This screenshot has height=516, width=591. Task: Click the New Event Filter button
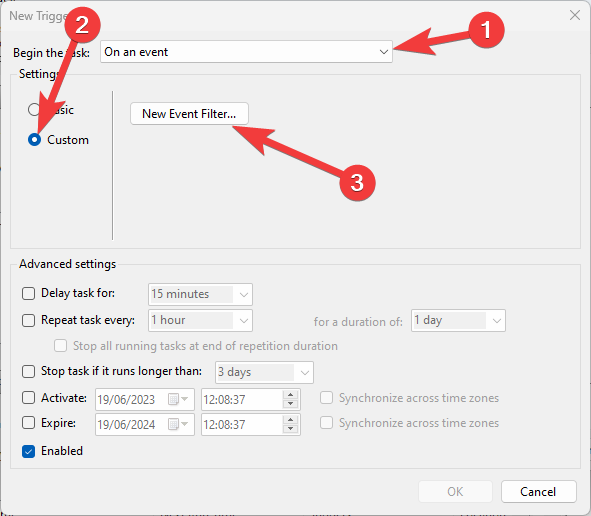[x=189, y=113]
